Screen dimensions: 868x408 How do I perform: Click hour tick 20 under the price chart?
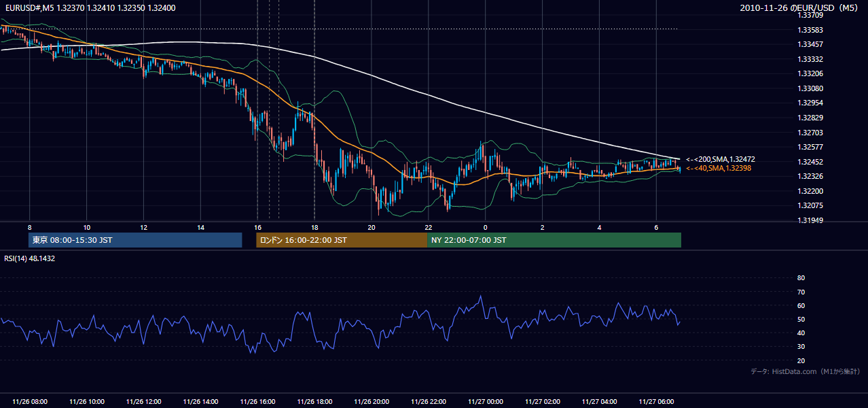click(372, 227)
